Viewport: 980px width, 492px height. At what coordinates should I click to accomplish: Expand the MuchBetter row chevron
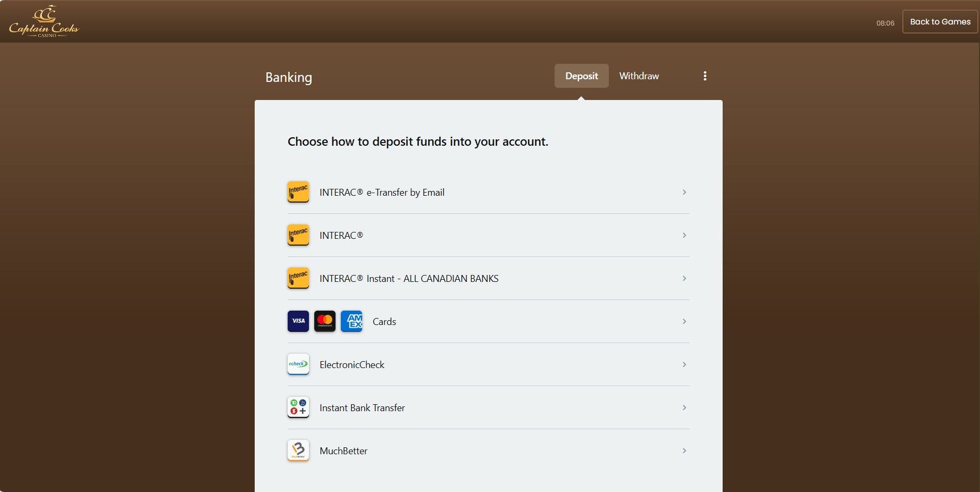[x=684, y=451]
